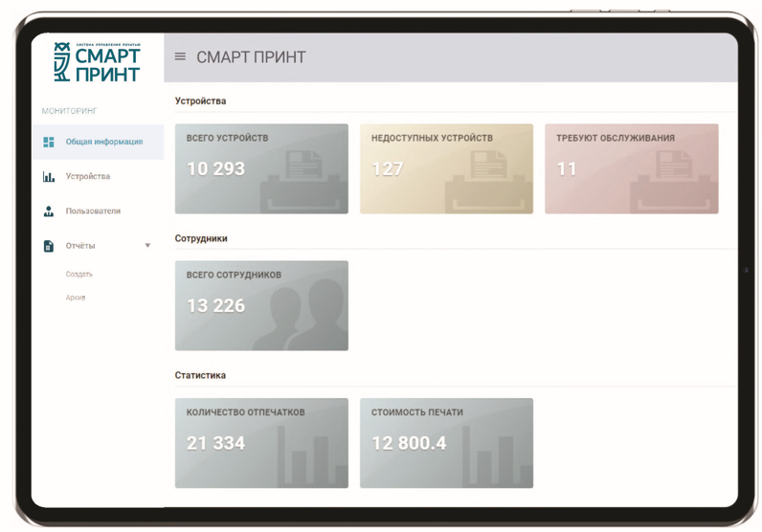Viewport: 762px width, 532px height.
Task: Click the 10 293 devices count
Action: [x=215, y=169]
